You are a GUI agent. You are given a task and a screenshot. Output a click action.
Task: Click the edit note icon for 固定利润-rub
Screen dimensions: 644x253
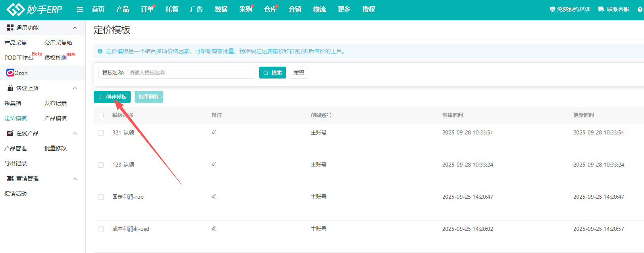214,196
